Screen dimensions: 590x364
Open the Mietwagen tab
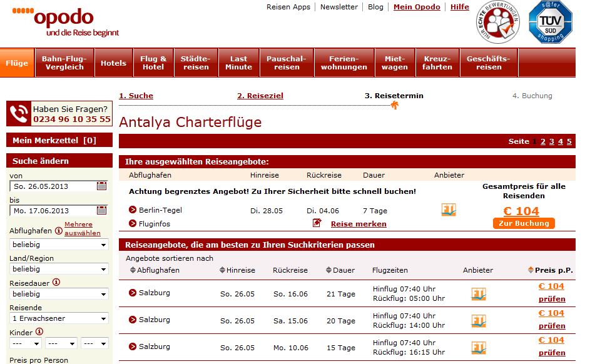tap(395, 63)
